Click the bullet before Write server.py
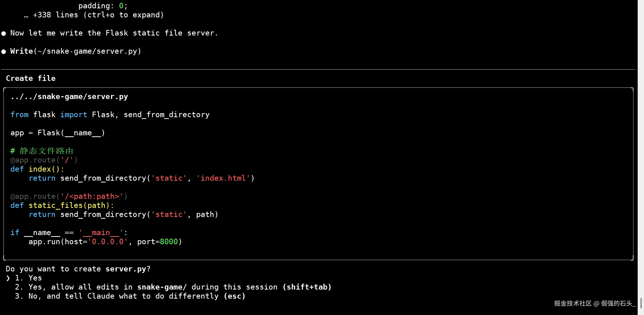 click(x=4, y=51)
